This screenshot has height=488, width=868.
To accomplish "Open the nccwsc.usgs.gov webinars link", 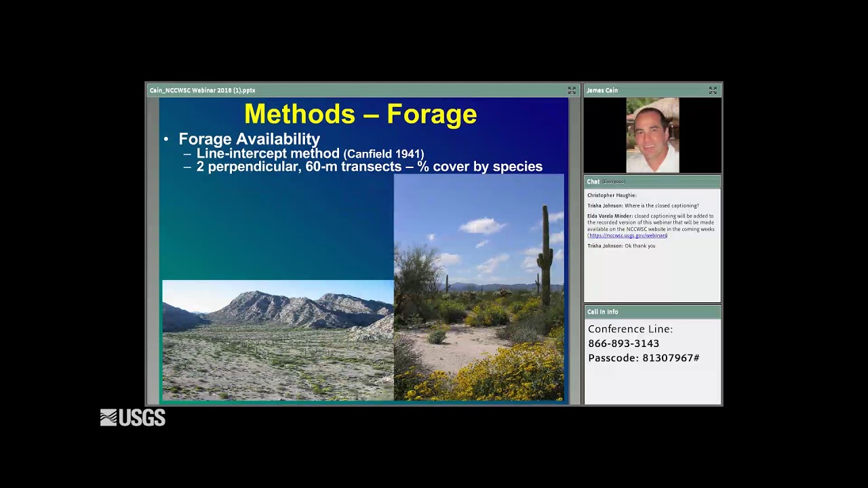I will click(x=628, y=236).
